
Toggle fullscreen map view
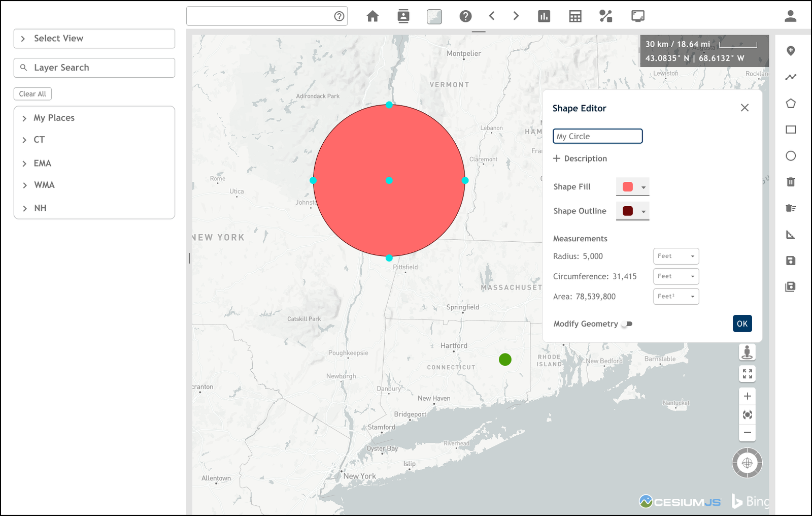747,374
